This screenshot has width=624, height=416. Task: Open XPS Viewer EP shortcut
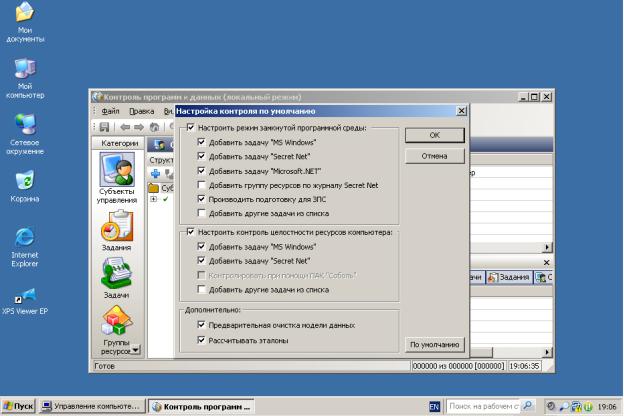click(x=25, y=301)
